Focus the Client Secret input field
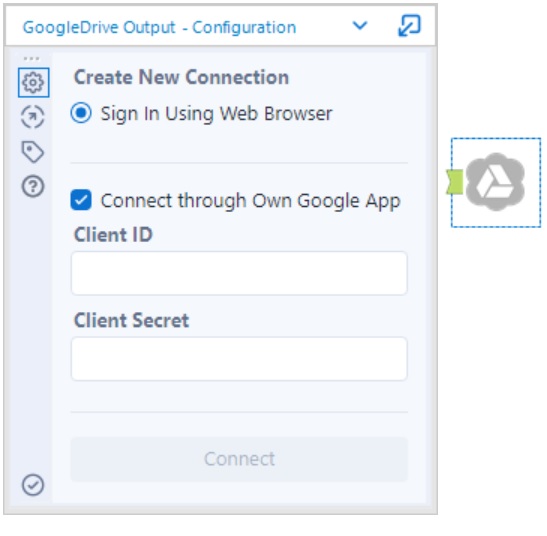Image resolution: width=547 pixels, height=536 pixels. point(239,359)
